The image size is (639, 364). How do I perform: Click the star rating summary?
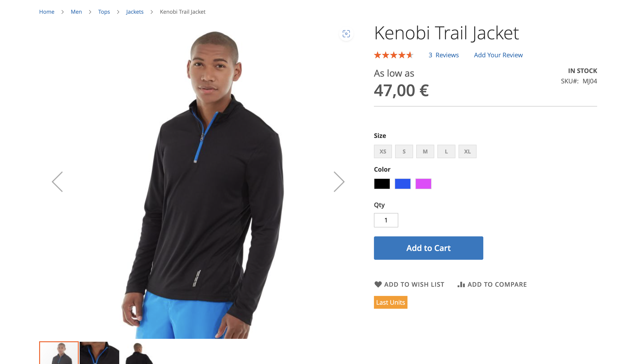(x=394, y=55)
